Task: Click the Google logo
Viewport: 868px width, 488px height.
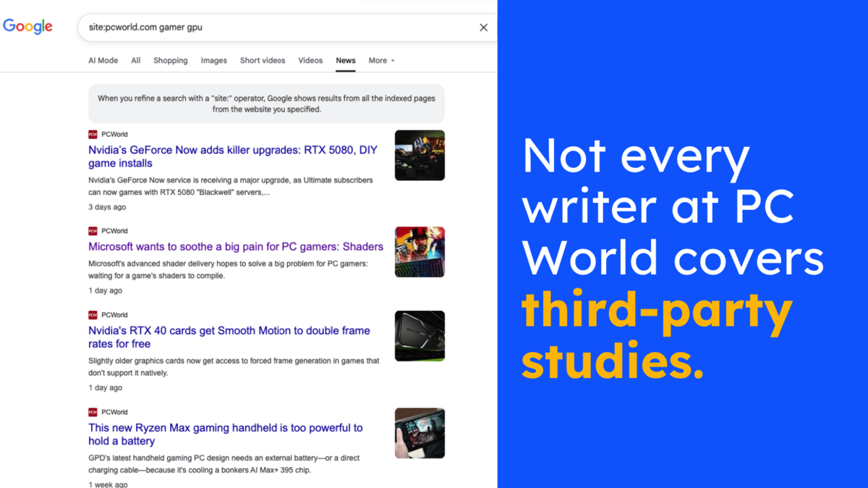Action: pos(27,27)
